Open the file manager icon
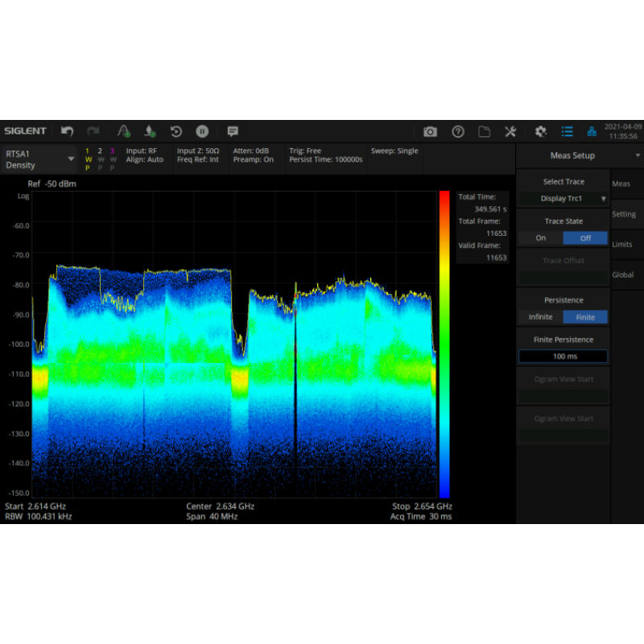The image size is (644, 644). tap(484, 131)
